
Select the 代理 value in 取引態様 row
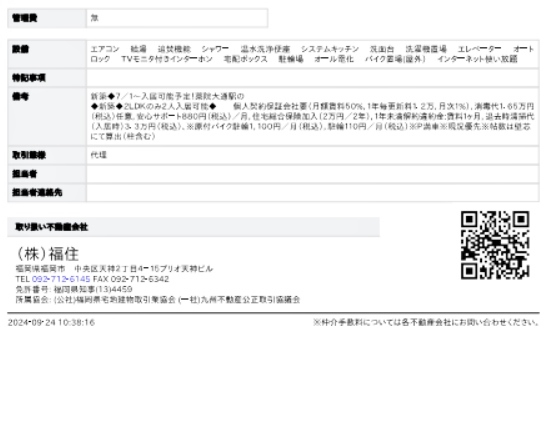98,155
